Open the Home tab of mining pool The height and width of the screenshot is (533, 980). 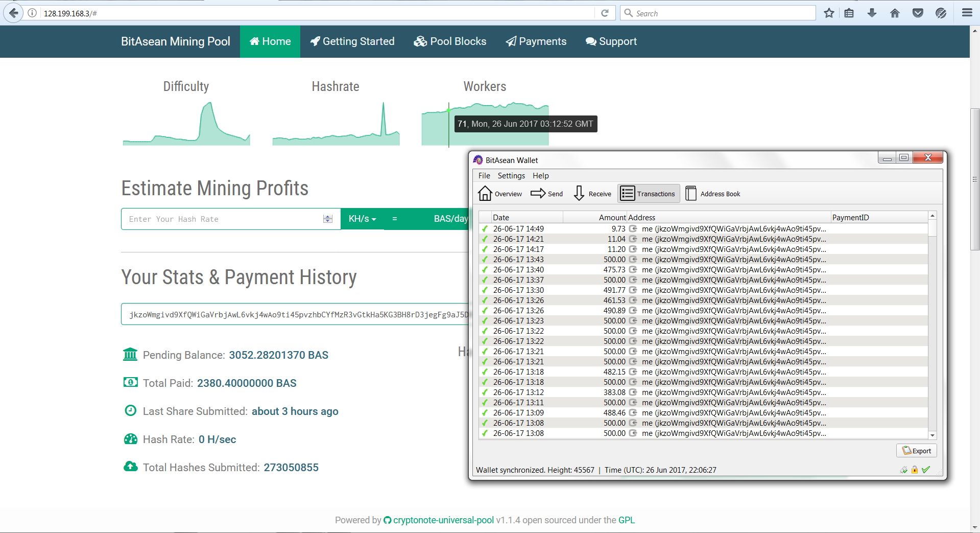tap(270, 41)
